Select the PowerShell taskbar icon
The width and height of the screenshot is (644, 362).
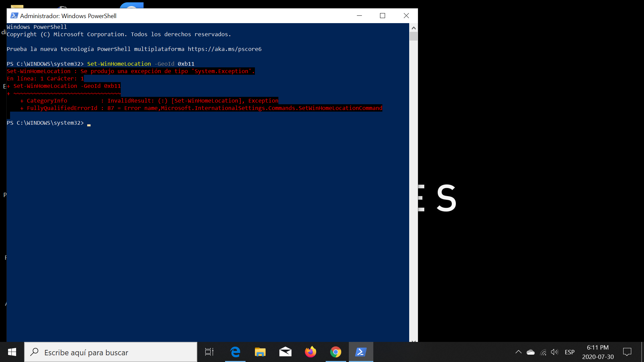click(361, 352)
